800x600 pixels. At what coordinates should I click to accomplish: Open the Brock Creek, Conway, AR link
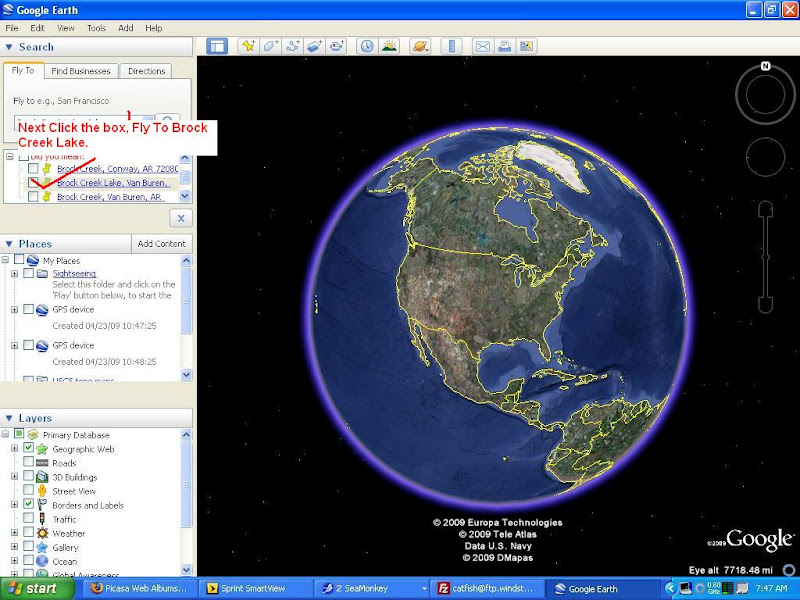point(112,169)
